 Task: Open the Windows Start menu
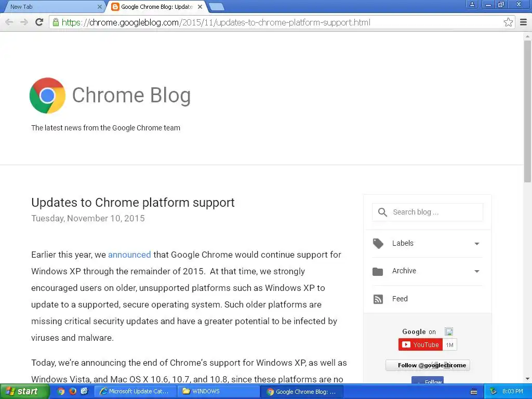pyautogui.click(x=24, y=392)
